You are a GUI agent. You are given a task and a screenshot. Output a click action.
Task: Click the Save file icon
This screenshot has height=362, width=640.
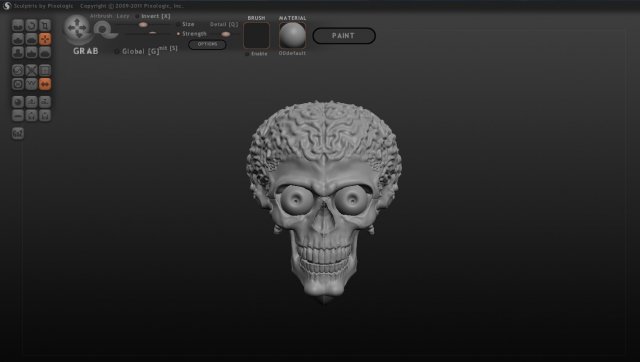click(x=45, y=115)
